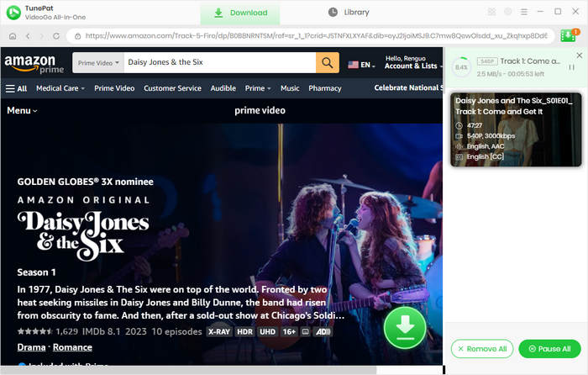Expand Medical Care dropdown
The height and width of the screenshot is (375, 588).
(60, 88)
